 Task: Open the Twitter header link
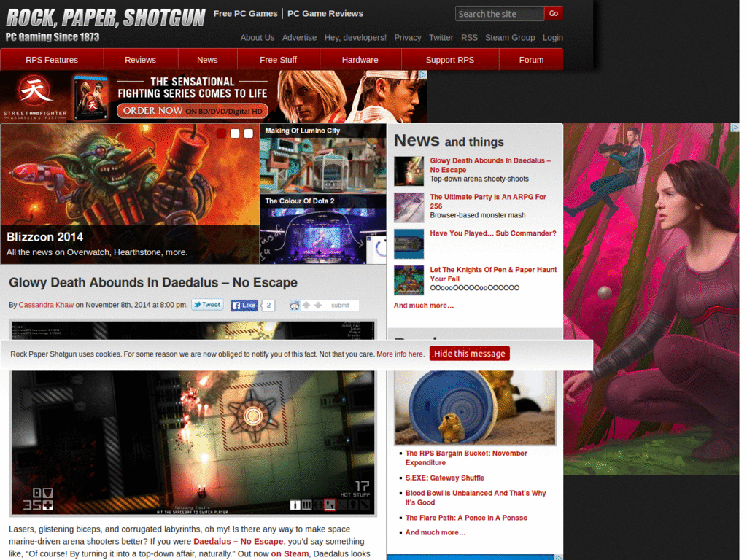click(x=441, y=38)
